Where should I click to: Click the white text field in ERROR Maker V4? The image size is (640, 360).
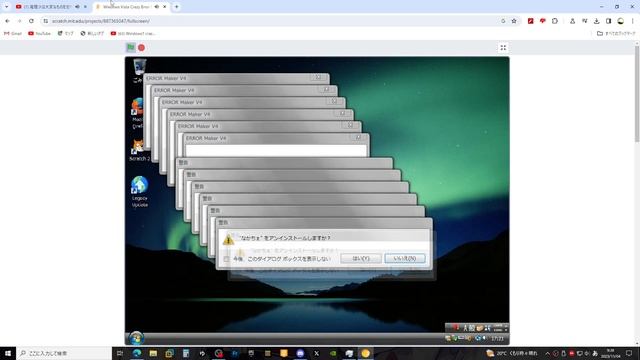pos(276,150)
